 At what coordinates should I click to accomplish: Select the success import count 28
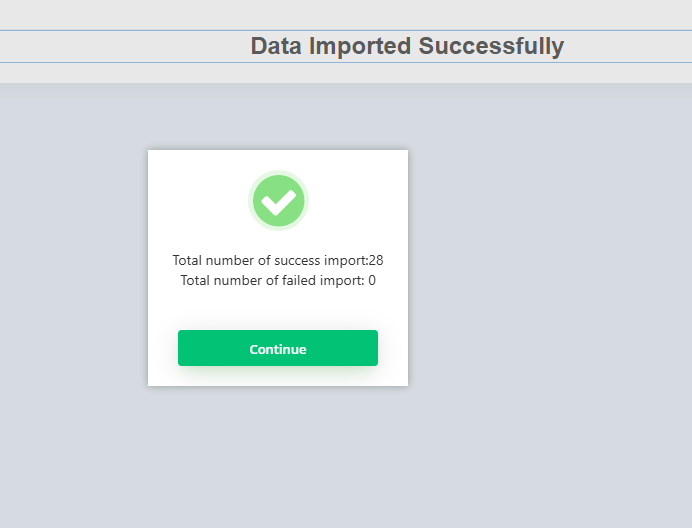tap(376, 260)
